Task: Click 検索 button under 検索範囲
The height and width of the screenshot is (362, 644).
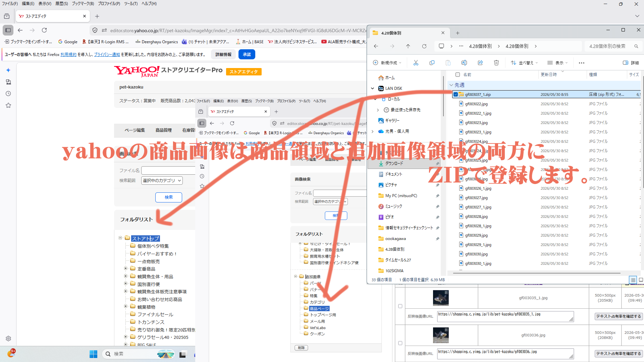Action: tap(169, 197)
